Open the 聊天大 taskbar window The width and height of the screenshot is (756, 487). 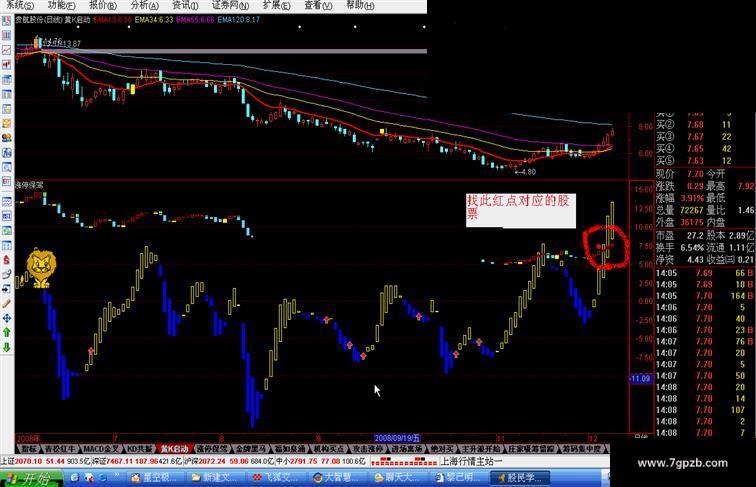pyautogui.click(x=400, y=478)
